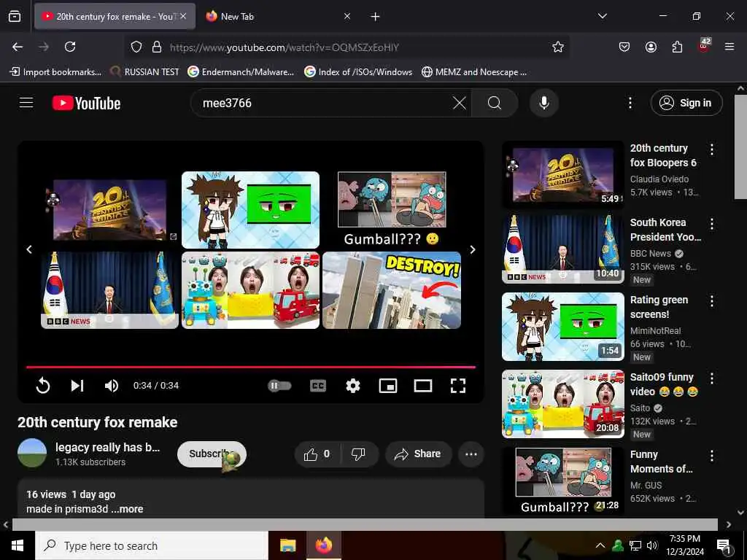Click the red video progress bar
The width and height of the screenshot is (747, 560).
coord(251,367)
